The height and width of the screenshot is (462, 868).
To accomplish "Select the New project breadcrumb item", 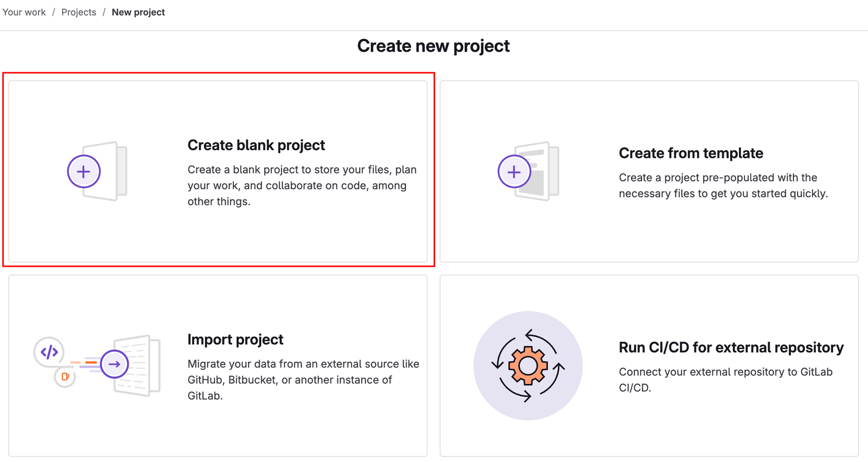I will coord(138,12).
